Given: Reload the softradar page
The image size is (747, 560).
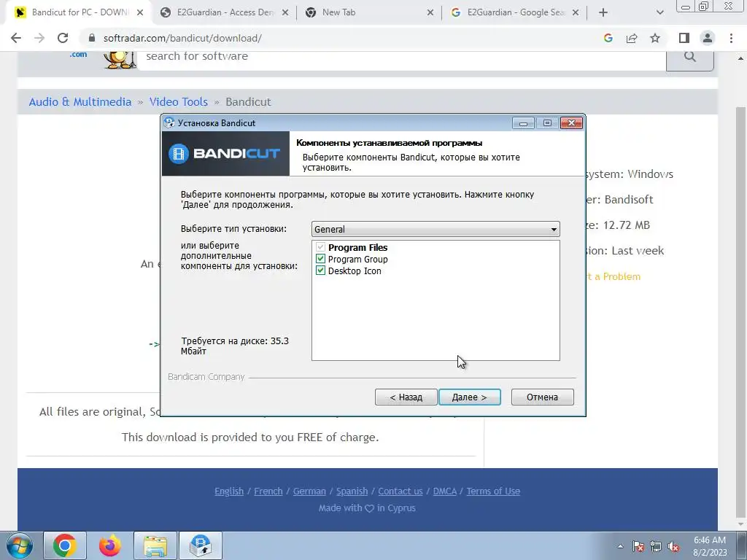Looking at the screenshot, I should (63, 38).
